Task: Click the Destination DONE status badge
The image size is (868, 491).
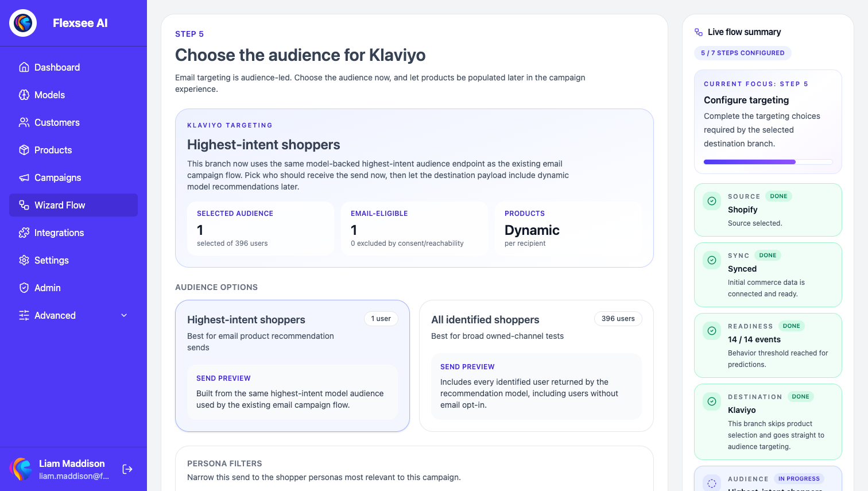Action: tap(800, 397)
